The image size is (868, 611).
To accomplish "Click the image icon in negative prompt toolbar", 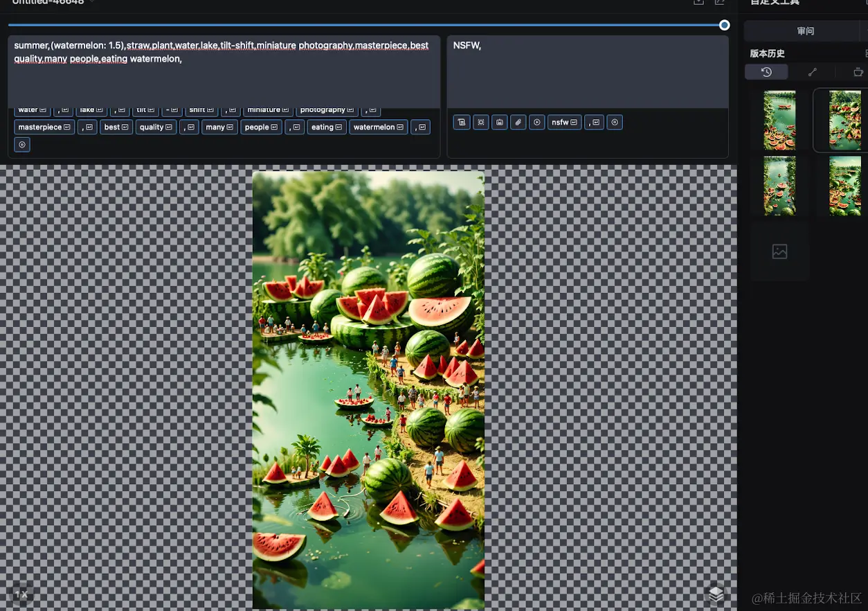I will 500,123.
